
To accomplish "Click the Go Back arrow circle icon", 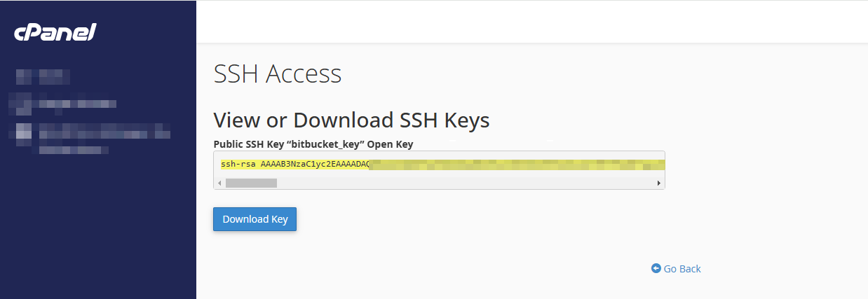I will tap(656, 268).
